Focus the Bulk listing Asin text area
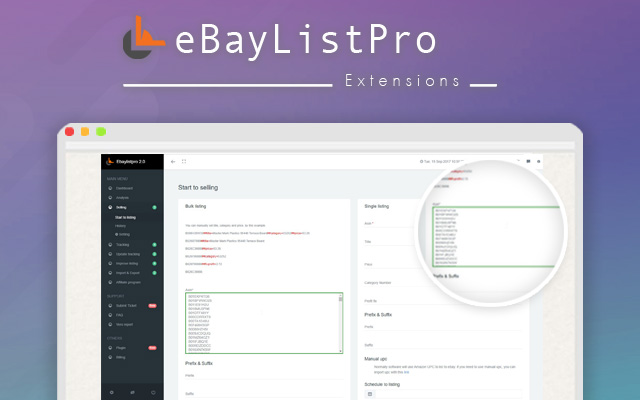The width and height of the screenshot is (640, 400). click(x=264, y=323)
